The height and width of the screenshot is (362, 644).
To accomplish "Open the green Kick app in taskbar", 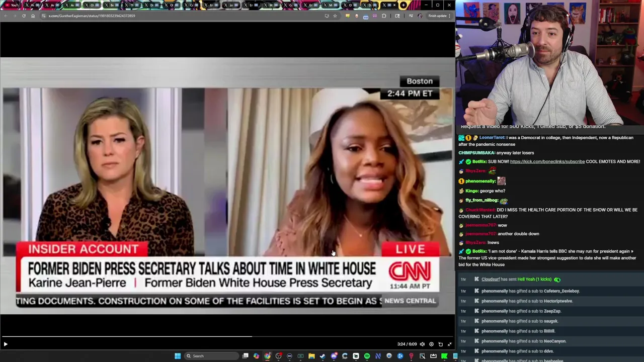I will click(444, 356).
